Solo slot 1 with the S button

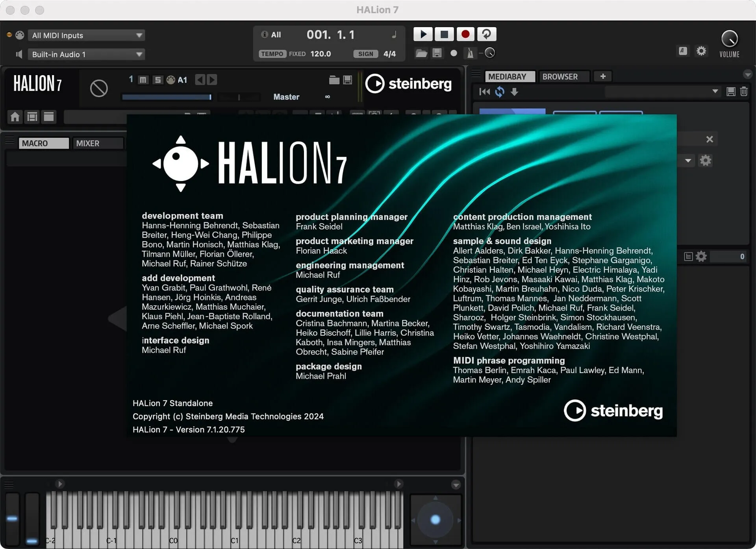pyautogui.click(x=157, y=80)
